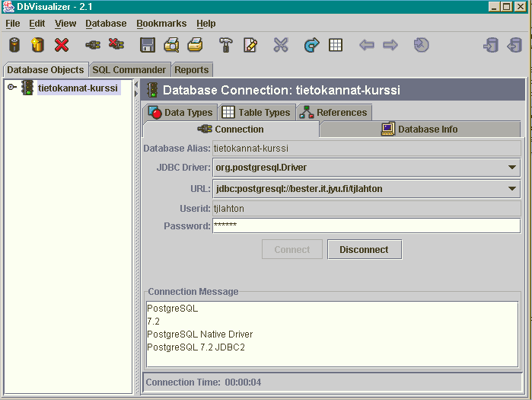Click traffic light icon next to tietokannat-kurssi
This screenshot has height=400, width=532.
[x=27, y=88]
